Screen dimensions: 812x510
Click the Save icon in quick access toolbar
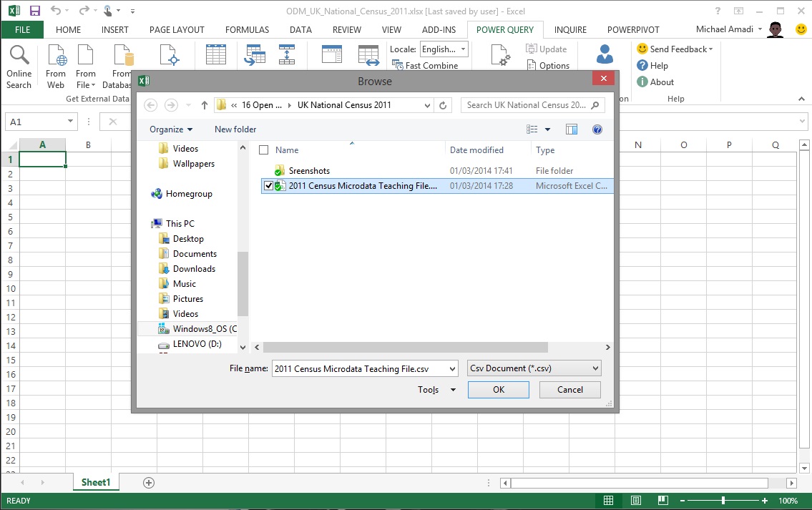[34, 11]
